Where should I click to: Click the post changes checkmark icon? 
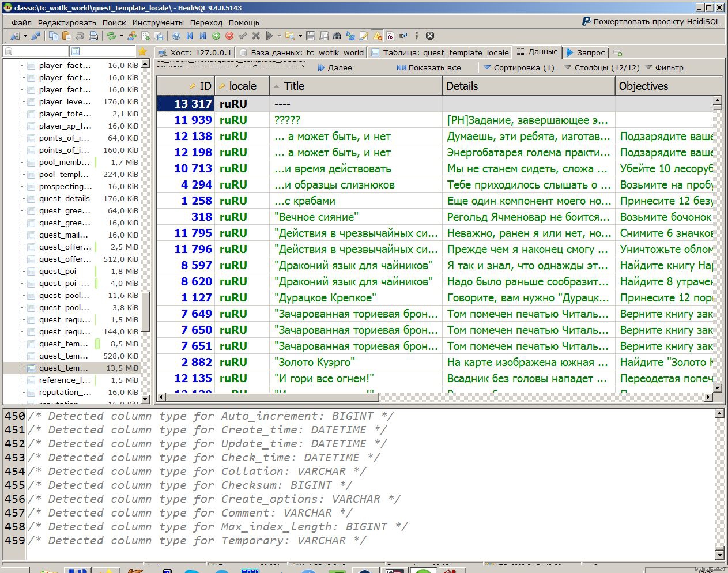click(243, 36)
